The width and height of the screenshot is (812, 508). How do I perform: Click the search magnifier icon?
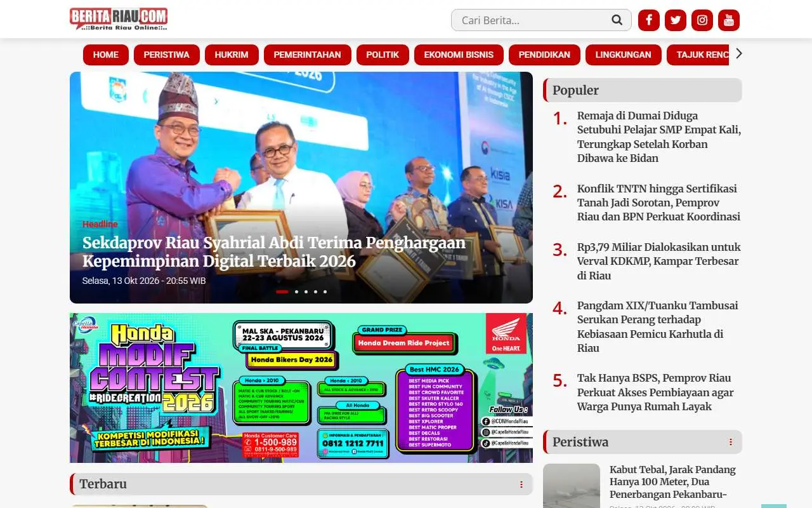[x=617, y=20]
